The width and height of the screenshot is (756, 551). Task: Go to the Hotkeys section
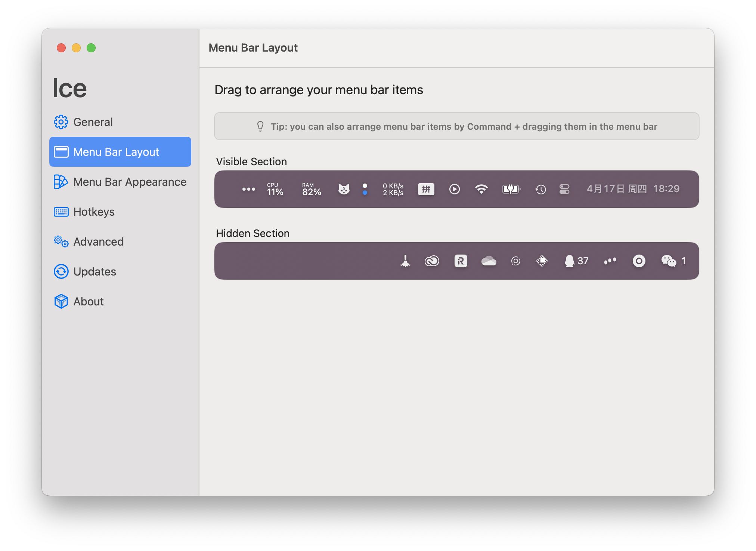coord(94,212)
